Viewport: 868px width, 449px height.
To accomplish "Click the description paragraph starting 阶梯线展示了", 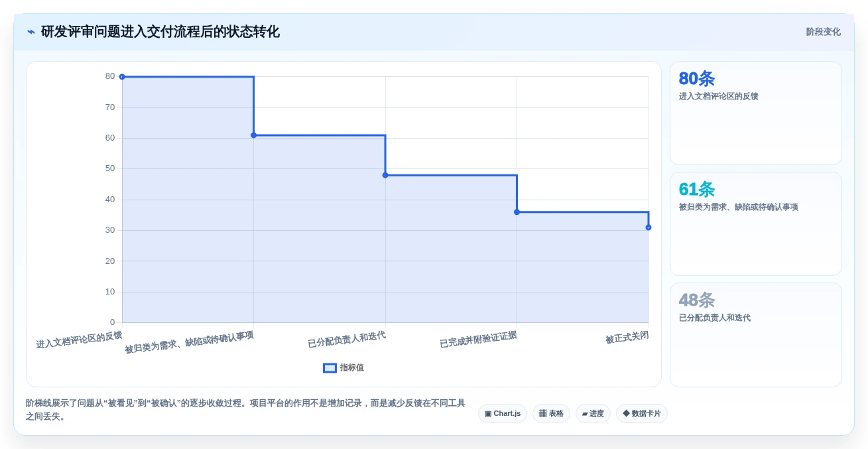I will pyautogui.click(x=245, y=410).
